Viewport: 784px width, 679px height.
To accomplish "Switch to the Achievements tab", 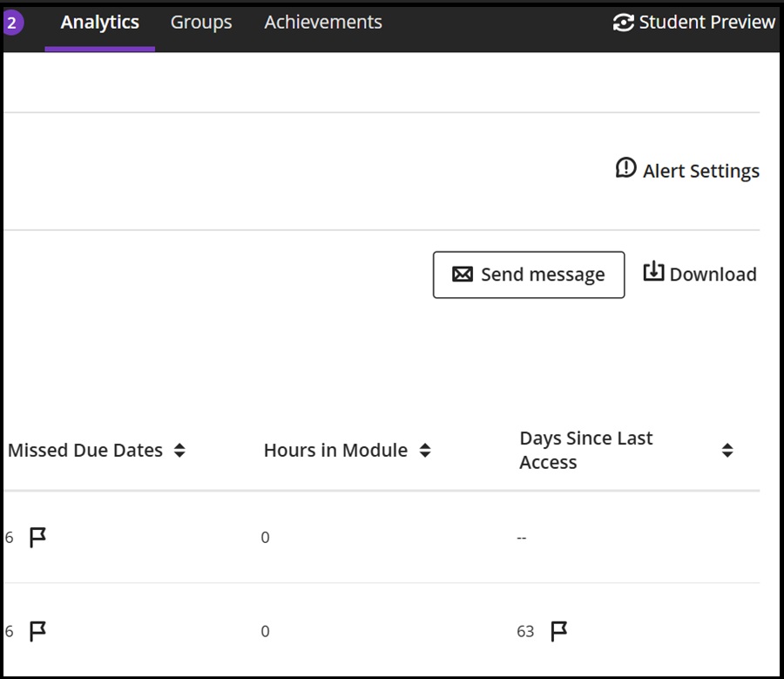I will [x=322, y=22].
